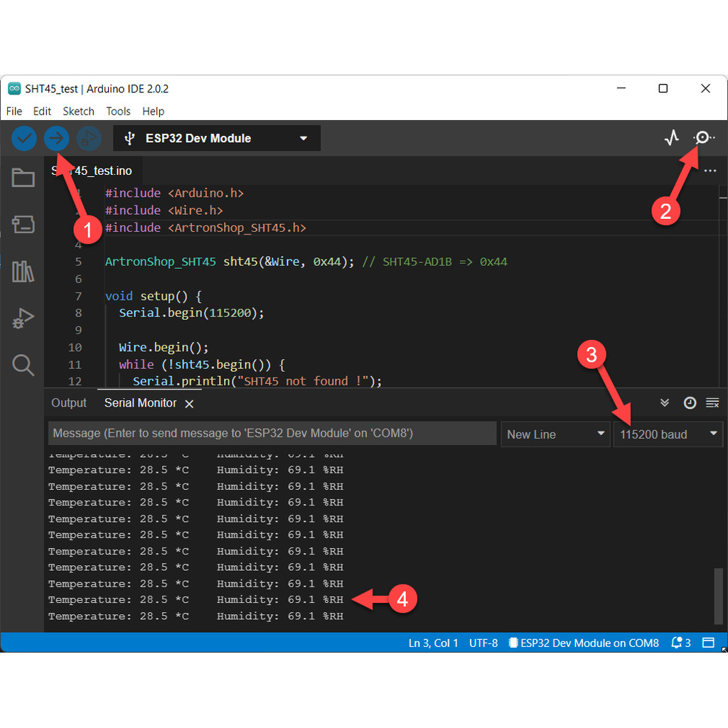Expand the ESP32 Dev Module board selector
Screen dimensions: 728x728
pos(217,139)
